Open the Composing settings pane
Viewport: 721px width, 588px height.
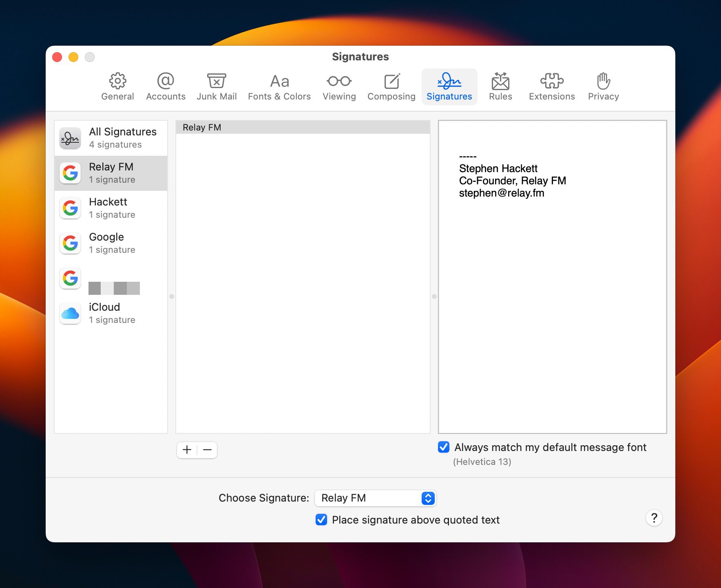point(391,86)
